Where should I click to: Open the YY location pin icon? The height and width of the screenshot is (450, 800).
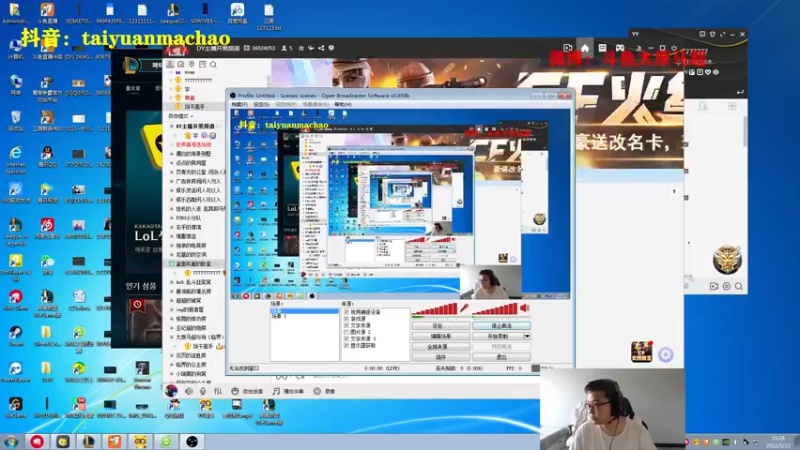[x=192, y=64]
